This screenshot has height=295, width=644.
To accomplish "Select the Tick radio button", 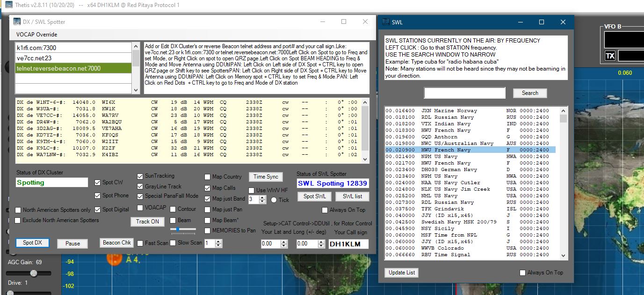I will [x=274, y=200].
